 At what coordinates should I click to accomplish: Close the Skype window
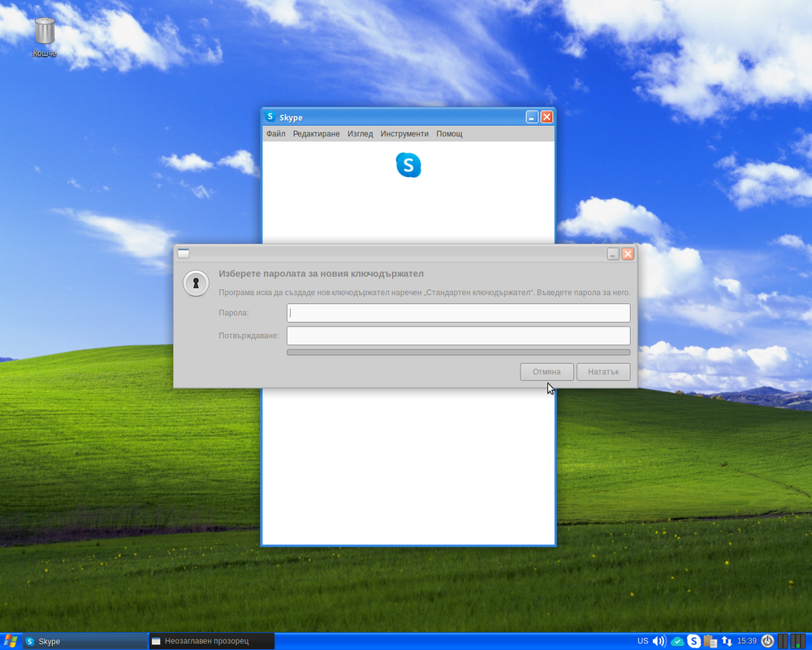(x=546, y=117)
